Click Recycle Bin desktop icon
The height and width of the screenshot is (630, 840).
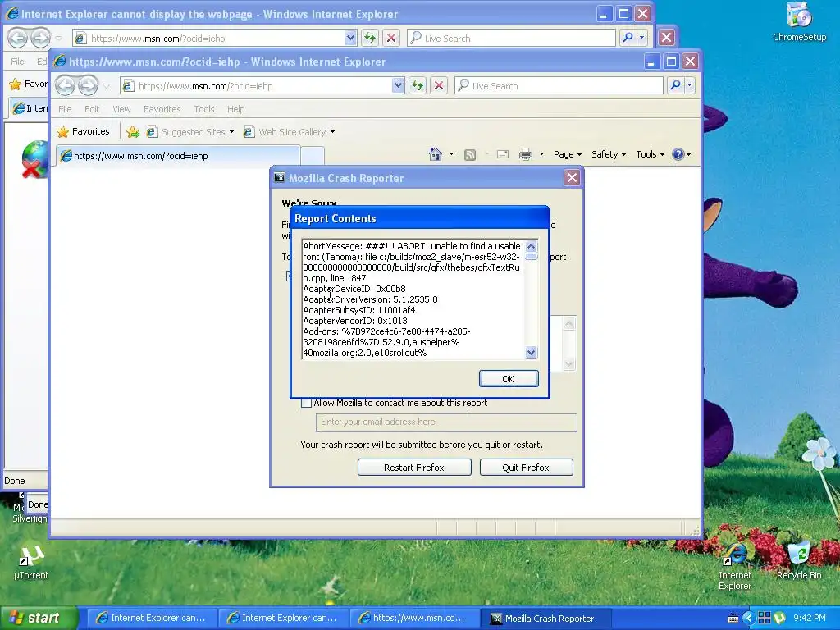[x=799, y=561]
